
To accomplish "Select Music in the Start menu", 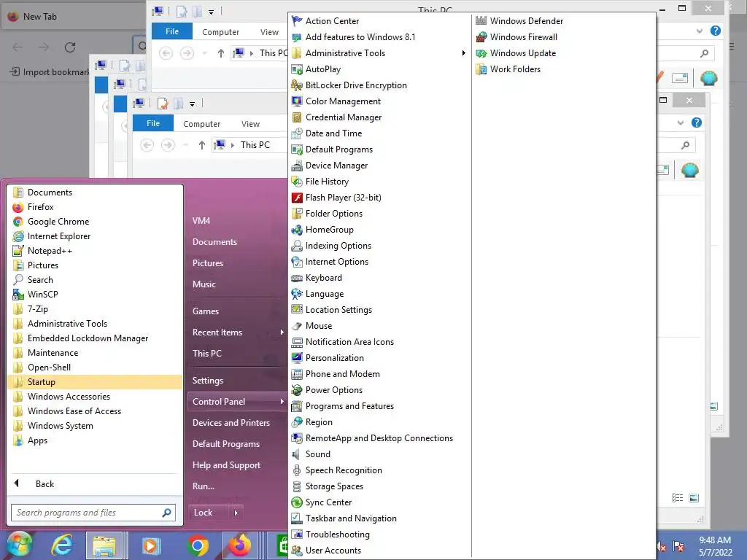I will pos(204,284).
